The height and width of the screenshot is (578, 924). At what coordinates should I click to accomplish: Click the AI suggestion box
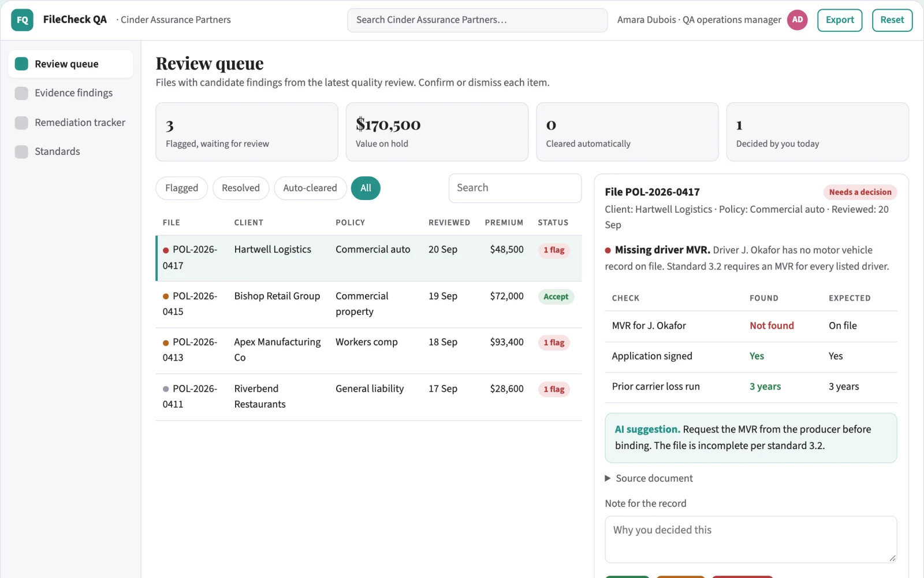coord(751,438)
